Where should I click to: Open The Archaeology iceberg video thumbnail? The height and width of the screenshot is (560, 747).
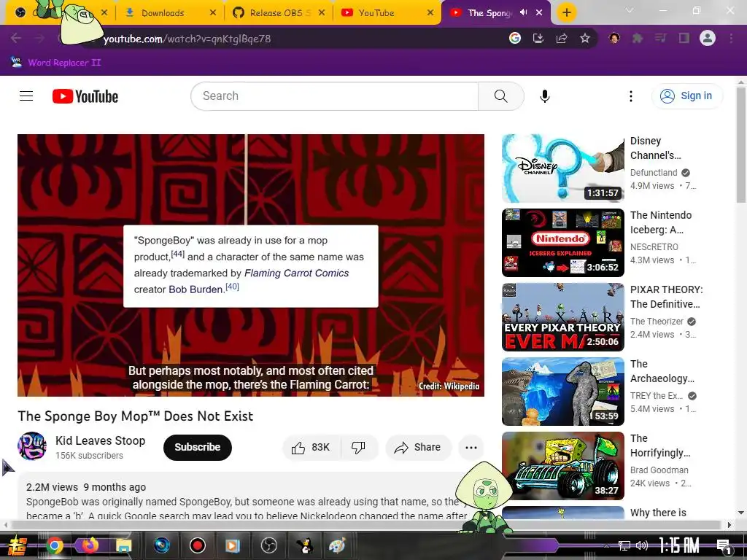click(x=562, y=391)
